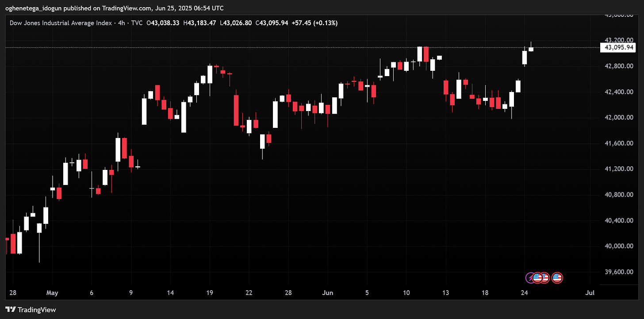Click the 19 date label on time axis
The width and height of the screenshot is (644, 319).
pos(210,293)
